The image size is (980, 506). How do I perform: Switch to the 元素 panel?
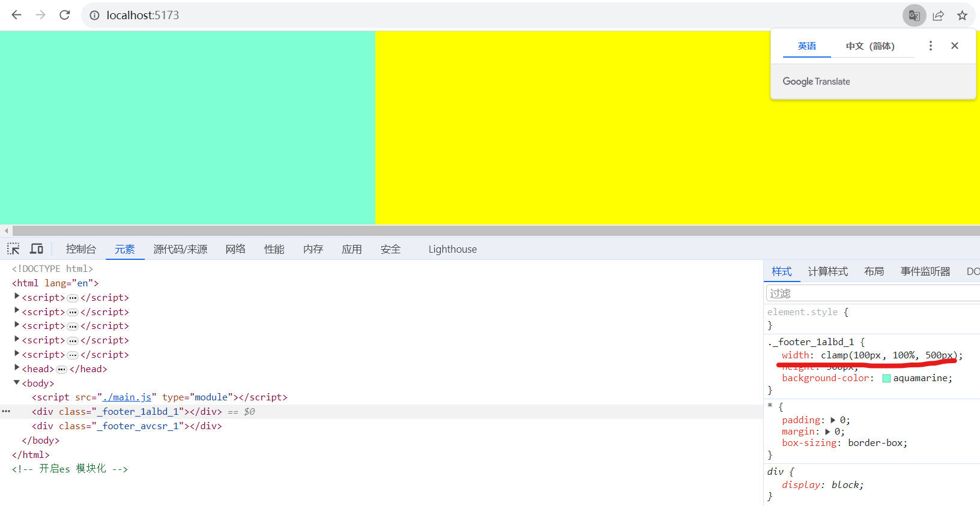(125, 249)
